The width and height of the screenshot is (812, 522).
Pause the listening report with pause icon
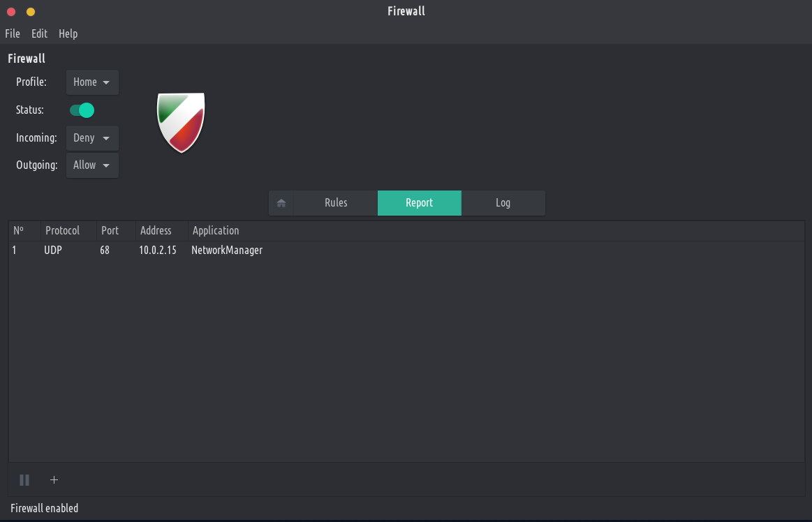24,480
